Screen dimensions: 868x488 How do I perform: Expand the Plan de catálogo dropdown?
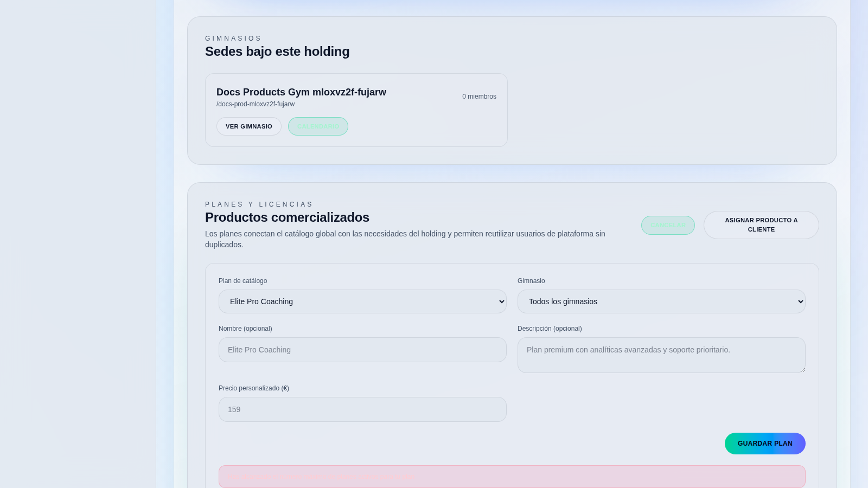coord(362,301)
